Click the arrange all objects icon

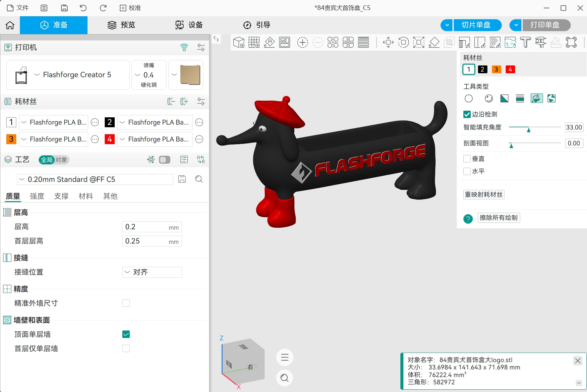click(285, 42)
